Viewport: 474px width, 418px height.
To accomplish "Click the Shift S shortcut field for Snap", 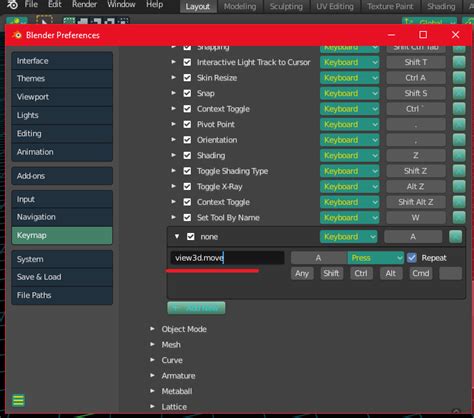I will (416, 93).
